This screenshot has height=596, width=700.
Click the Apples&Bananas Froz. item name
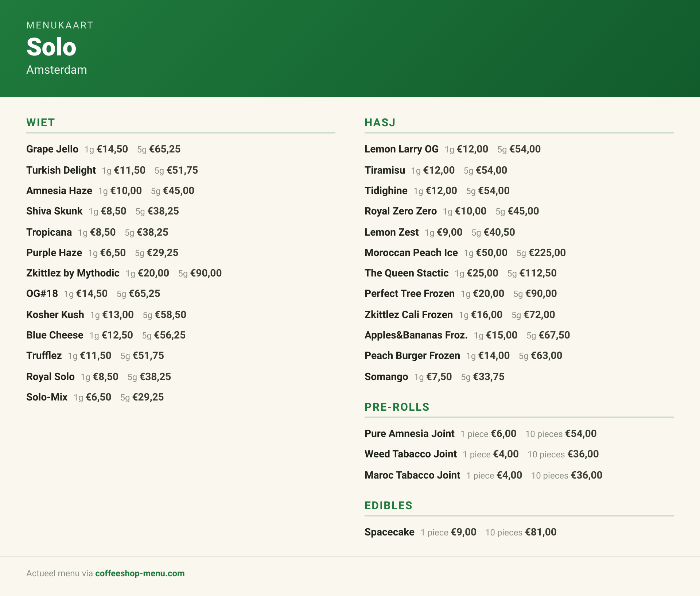coord(416,335)
